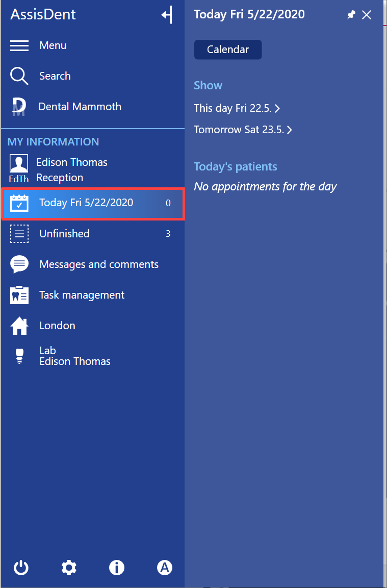Open the hamburger Menu icon
387x588 pixels.
[x=19, y=45]
